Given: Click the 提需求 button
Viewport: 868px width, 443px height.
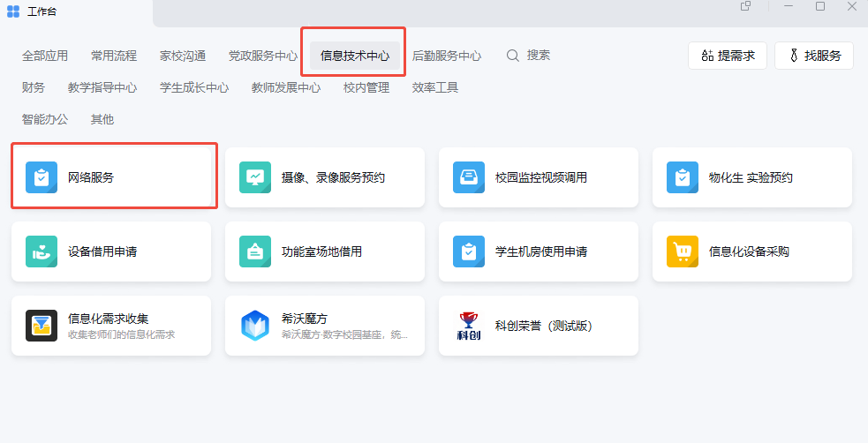Looking at the screenshot, I should tap(728, 56).
